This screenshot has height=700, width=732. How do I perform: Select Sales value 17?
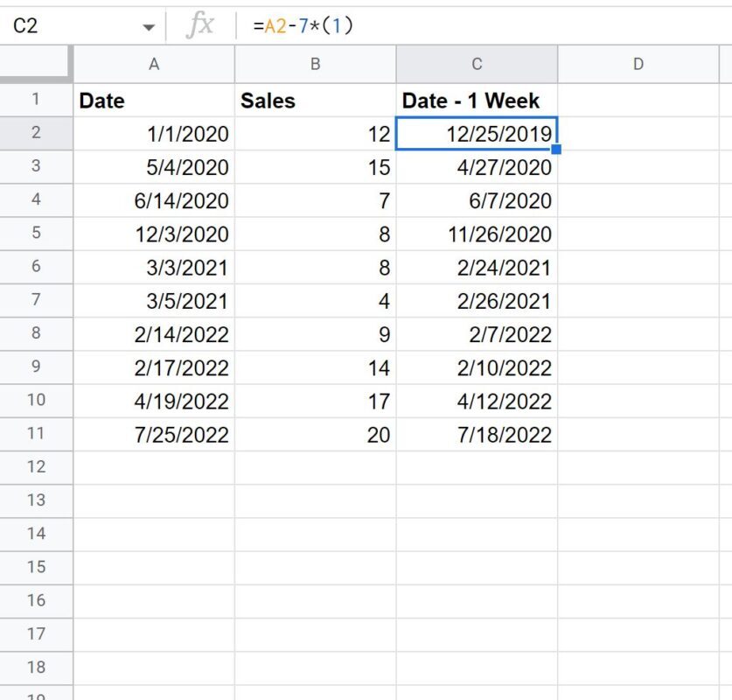pos(316,401)
